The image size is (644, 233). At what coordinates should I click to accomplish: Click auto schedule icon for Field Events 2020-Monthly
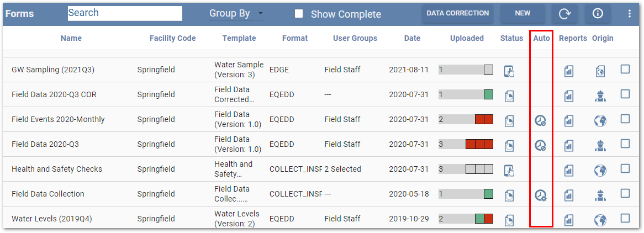point(540,121)
